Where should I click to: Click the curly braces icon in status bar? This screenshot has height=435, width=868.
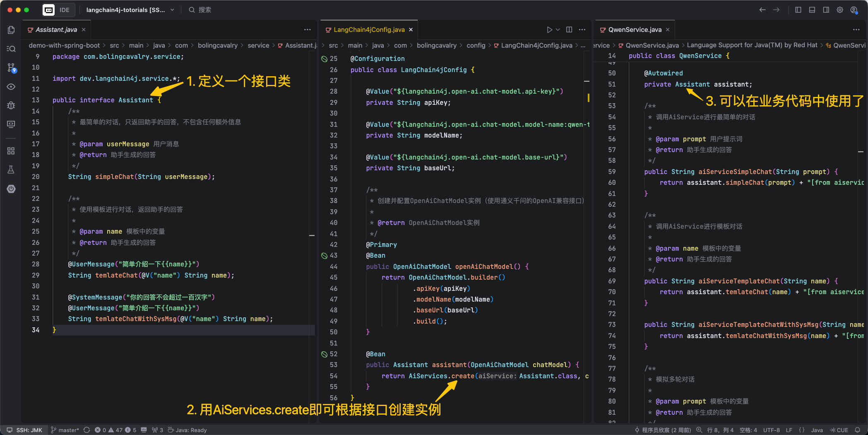pos(802,430)
